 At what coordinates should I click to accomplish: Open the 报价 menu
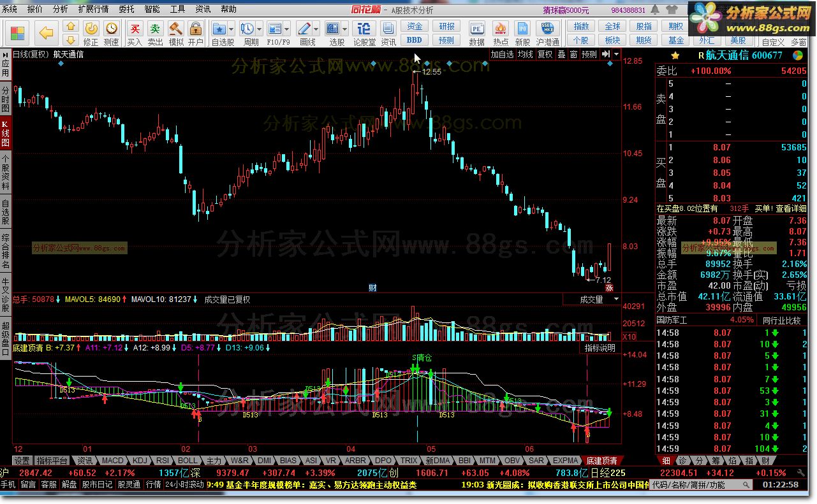[35, 10]
